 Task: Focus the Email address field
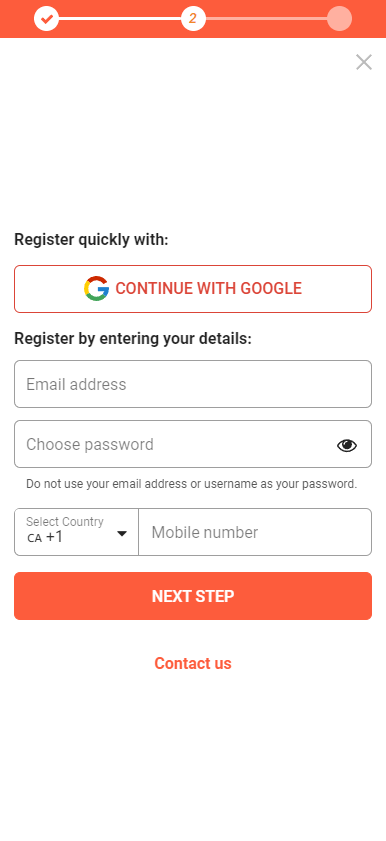coord(193,384)
